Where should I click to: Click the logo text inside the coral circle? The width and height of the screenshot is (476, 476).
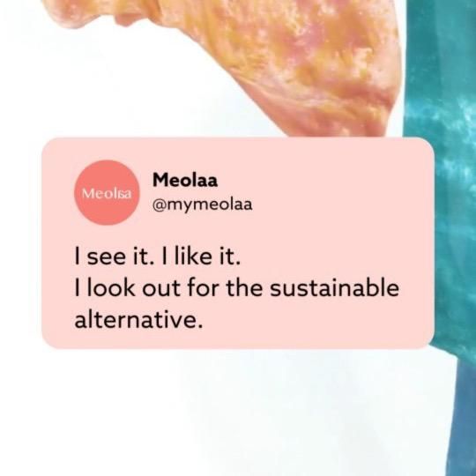coord(107,193)
